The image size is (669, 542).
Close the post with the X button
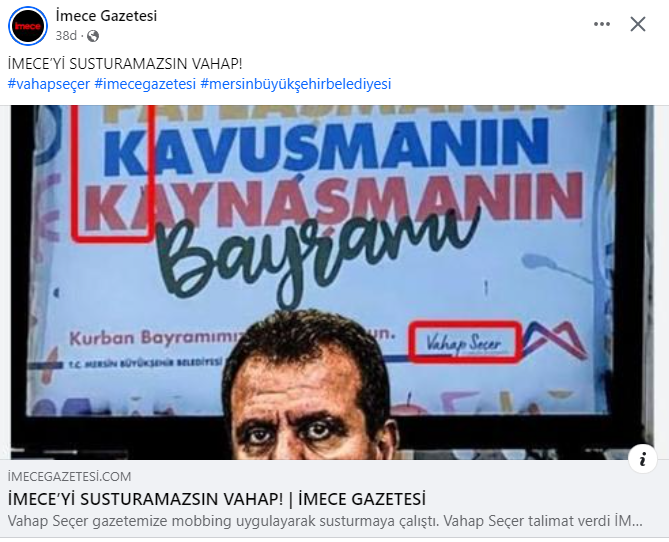click(638, 24)
